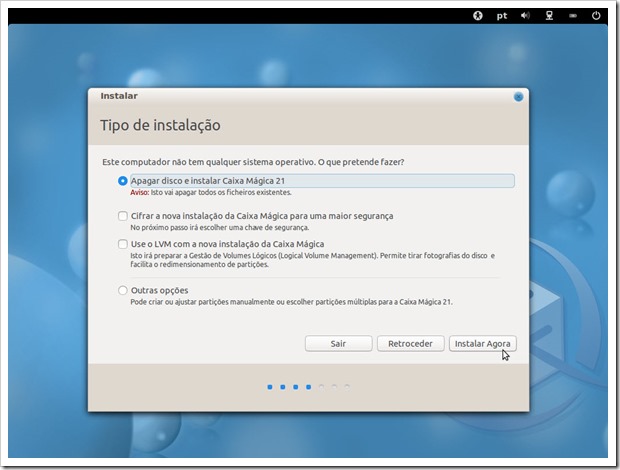Click the 'Este computador não tem qualquer sistema' question

tap(253, 162)
